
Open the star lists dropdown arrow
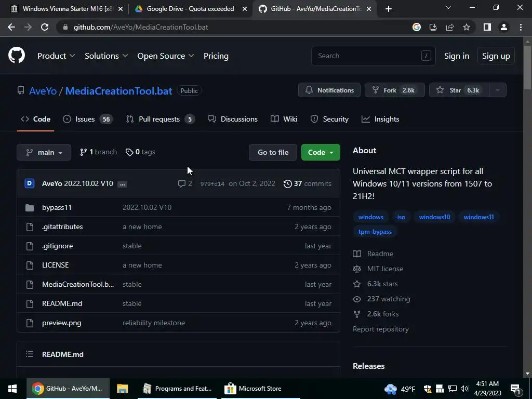[498, 90]
